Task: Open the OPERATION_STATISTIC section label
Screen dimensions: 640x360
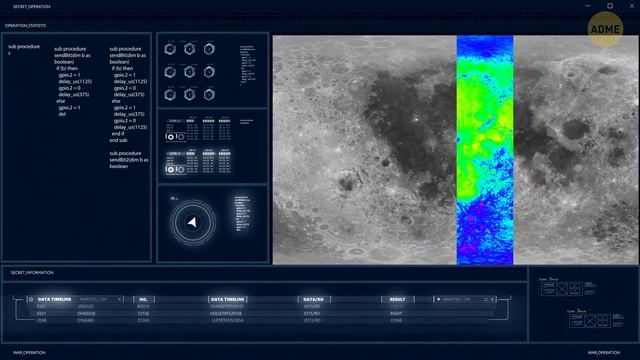Action: 26,26
